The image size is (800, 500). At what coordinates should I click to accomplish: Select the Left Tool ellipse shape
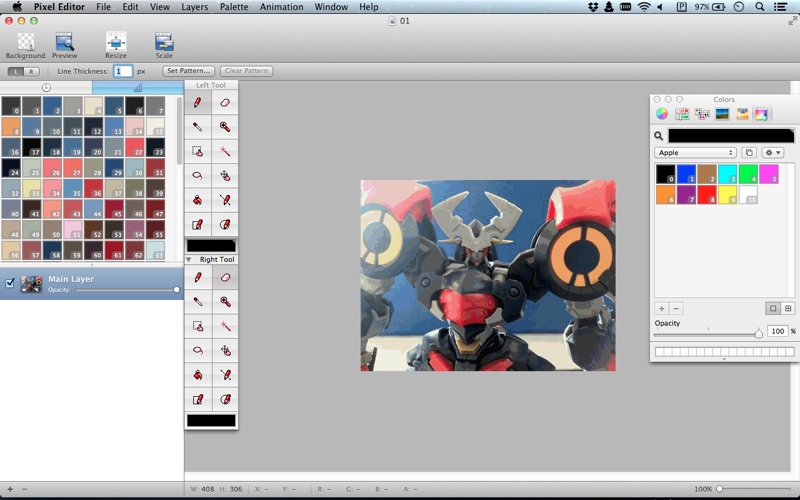tap(224, 224)
